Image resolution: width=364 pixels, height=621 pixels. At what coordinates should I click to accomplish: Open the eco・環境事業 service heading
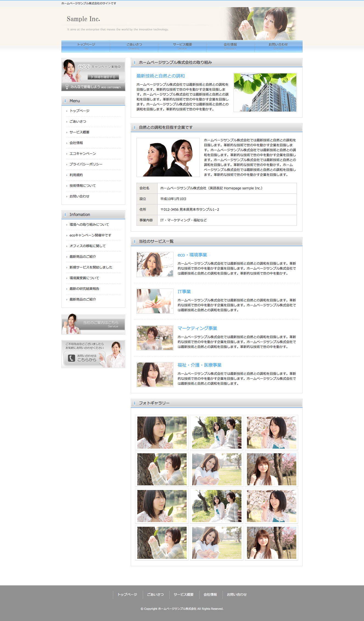192,255
